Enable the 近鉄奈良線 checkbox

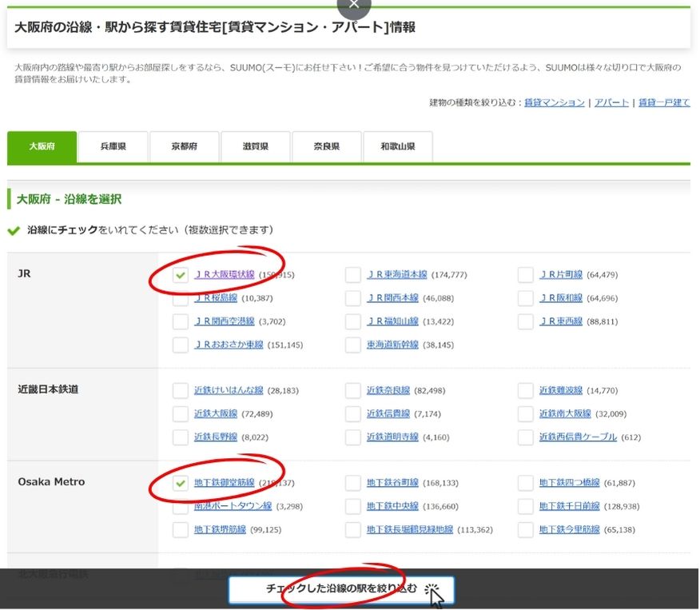pyautogui.click(x=353, y=391)
